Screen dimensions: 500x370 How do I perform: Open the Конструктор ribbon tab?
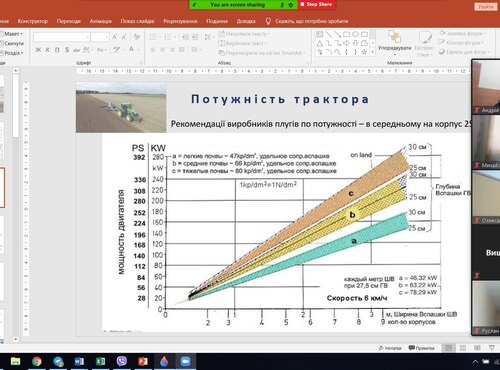[x=33, y=21]
